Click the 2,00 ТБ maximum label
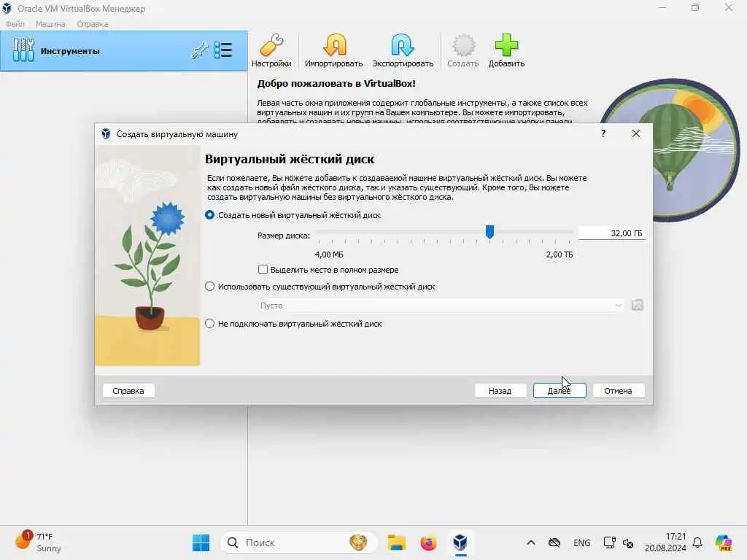Image resolution: width=747 pixels, height=560 pixels. (x=560, y=254)
